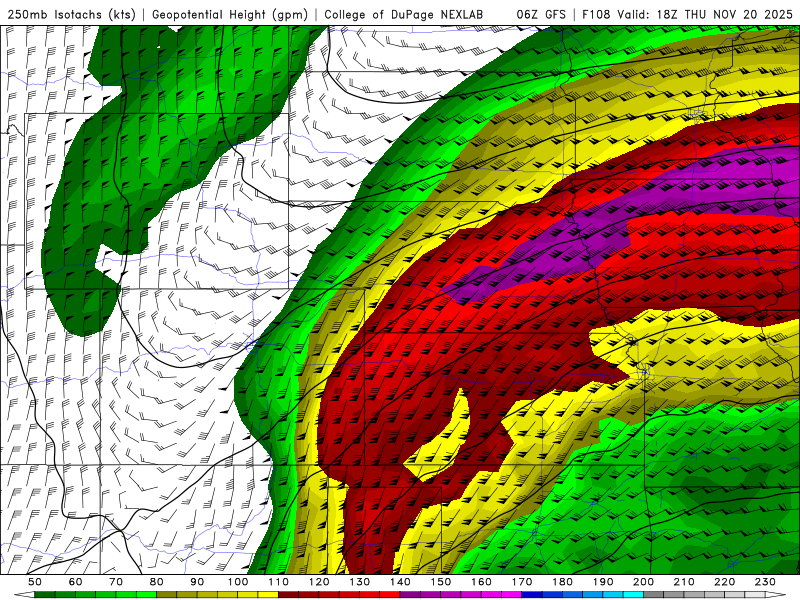This screenshot has width=800, height=600.
Task: Click the legend value 150
Action: point(440,582)
